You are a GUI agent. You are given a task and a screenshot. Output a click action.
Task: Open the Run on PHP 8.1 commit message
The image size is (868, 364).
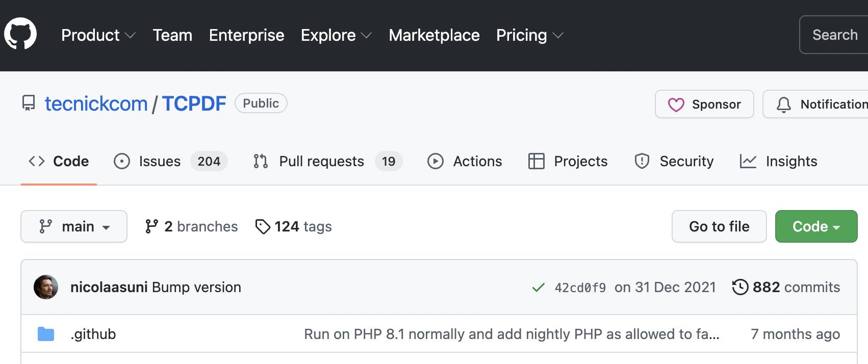click(x=512, y=334)
